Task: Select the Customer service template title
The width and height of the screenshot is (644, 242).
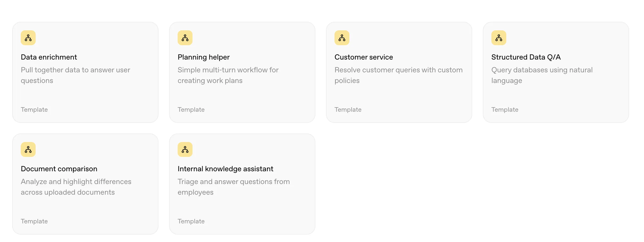Action: point(364,57)
